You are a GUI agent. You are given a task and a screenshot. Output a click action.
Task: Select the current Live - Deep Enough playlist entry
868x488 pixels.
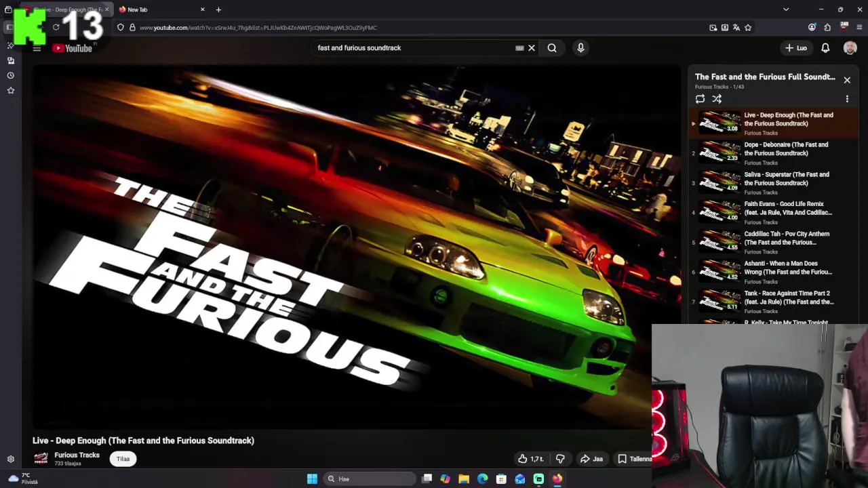(773, 123)
